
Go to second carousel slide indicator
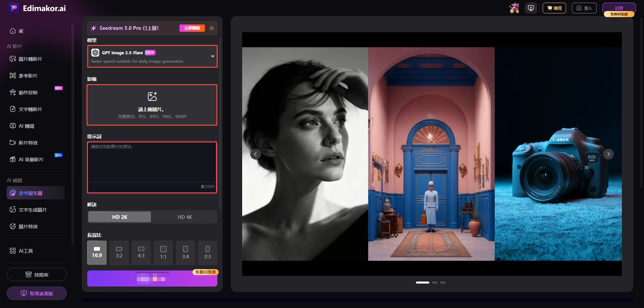tap(435, 283)
